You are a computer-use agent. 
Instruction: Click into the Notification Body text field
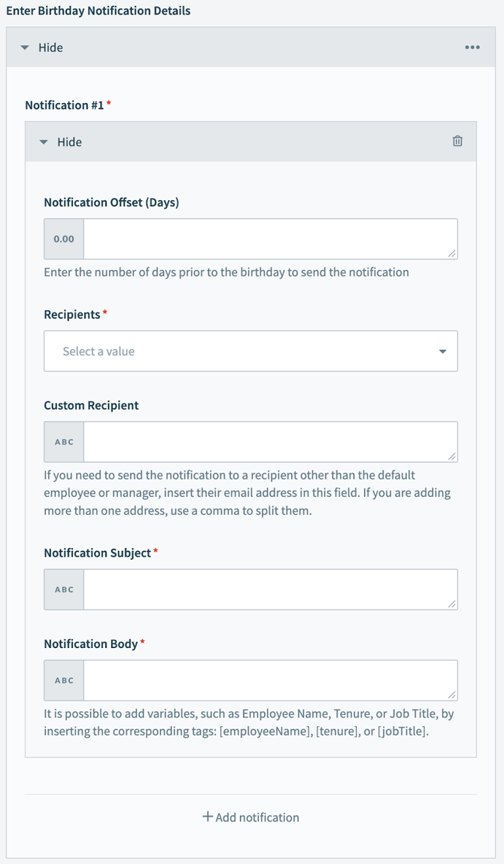coord(269,680)
